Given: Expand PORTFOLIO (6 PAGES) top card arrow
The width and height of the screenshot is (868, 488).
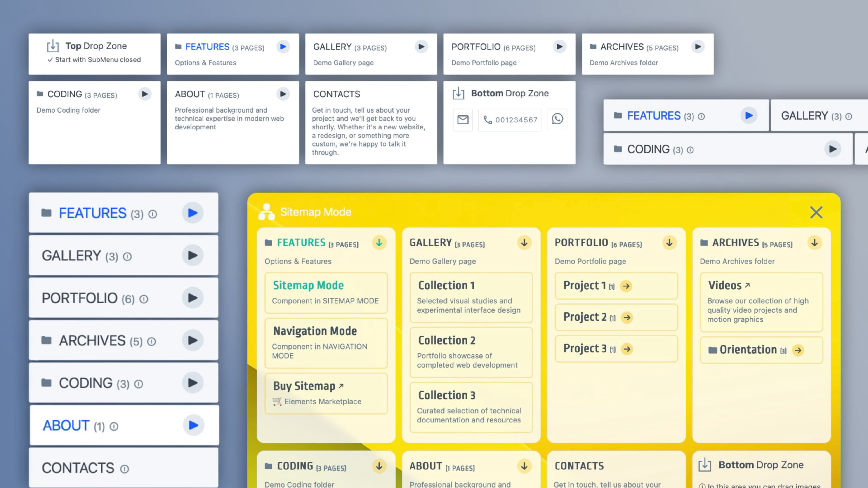Looking at the screenshot, I should coord(559,47).
